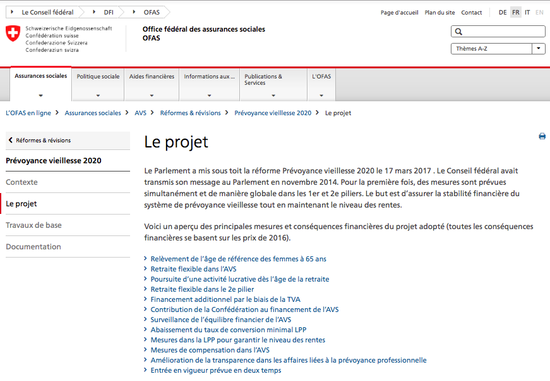Open the DFI top bar link
Screen dimensions: 550x381
coord(108,12)
